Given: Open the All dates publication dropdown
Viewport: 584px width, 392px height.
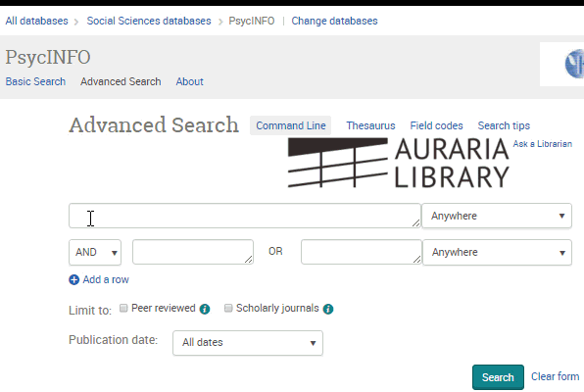Looking at the screenshot, I should click(248, 342).
